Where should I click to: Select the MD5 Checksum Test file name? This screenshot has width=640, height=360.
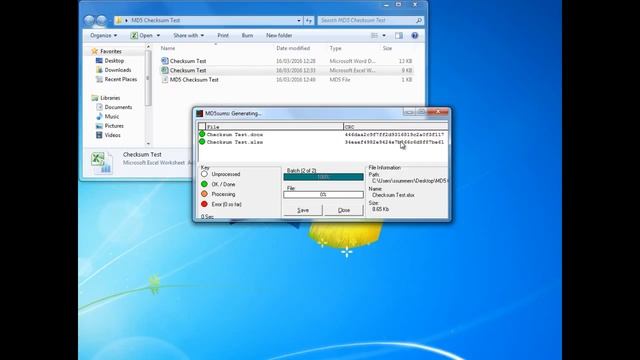[194, 80]
